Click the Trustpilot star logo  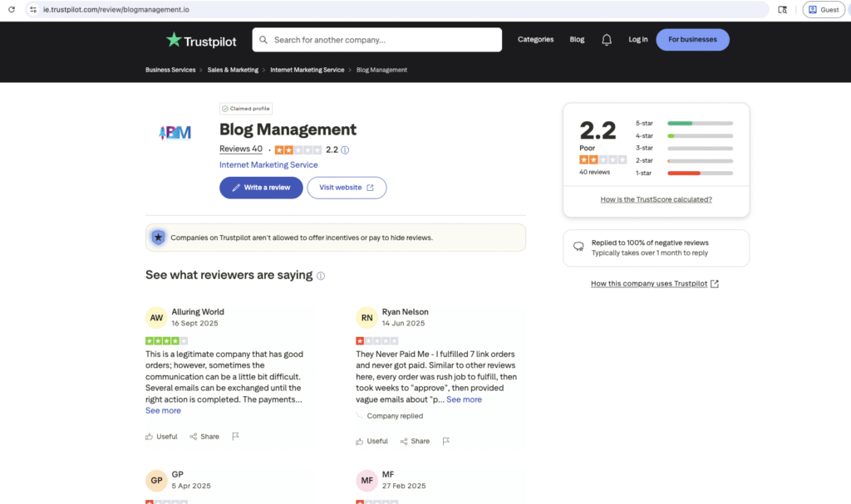tap(173, 40)
